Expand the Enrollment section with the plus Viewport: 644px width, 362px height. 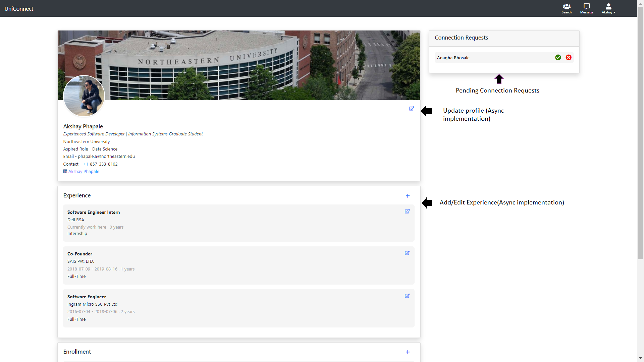pyautogui.click(x=408, y=352)
